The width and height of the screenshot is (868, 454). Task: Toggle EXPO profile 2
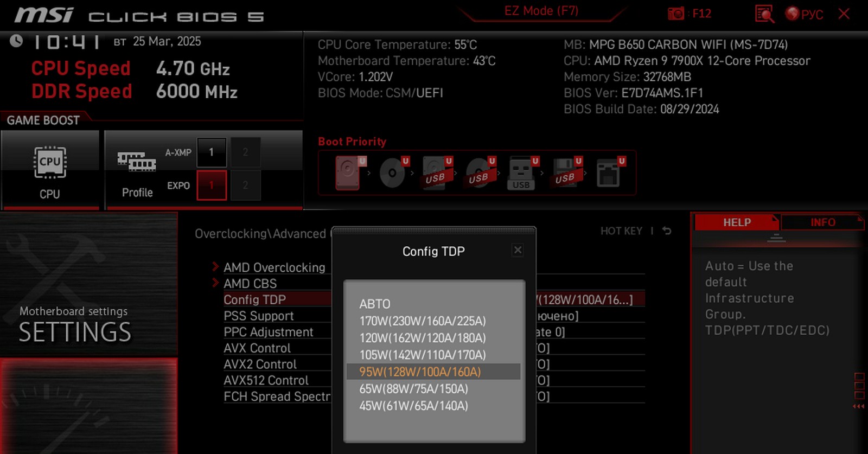click(x=245, y=186)
